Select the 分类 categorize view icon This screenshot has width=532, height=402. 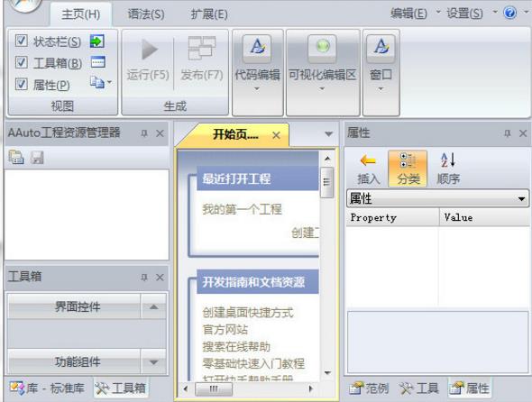pos(408,160)
